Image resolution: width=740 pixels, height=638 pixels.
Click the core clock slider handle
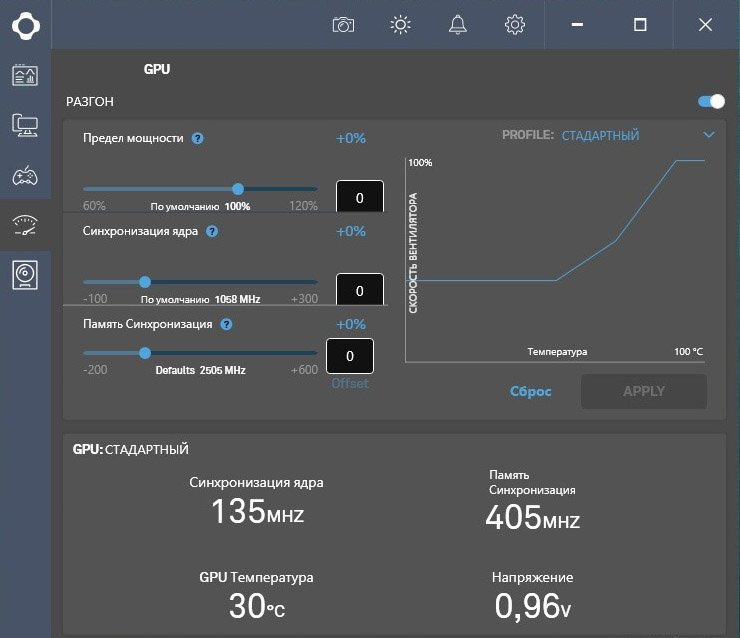145,282
